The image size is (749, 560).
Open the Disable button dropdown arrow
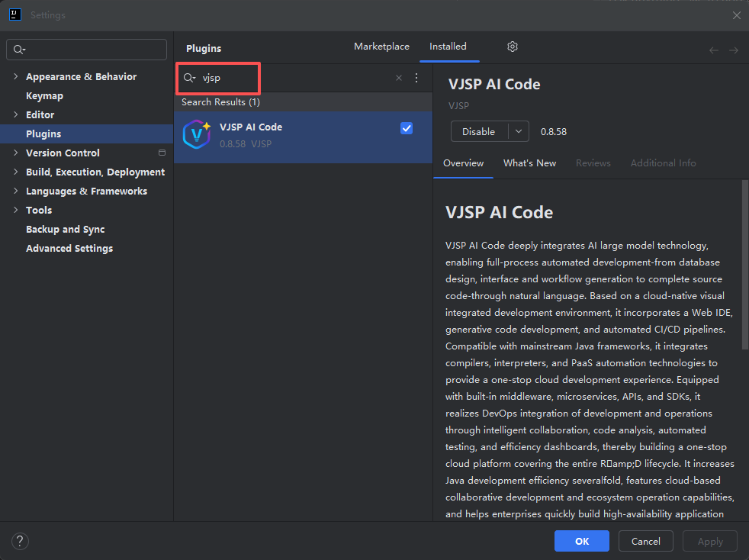click(x=519, y=131)
